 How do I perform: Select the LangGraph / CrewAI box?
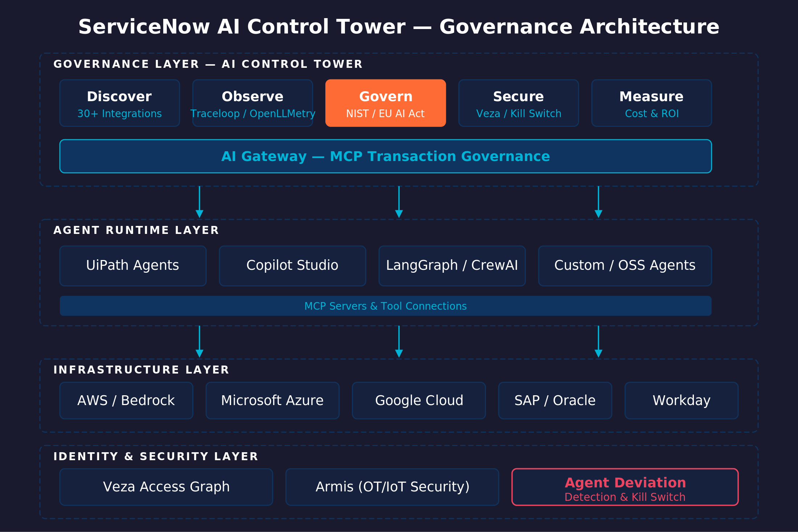[452, 266]
